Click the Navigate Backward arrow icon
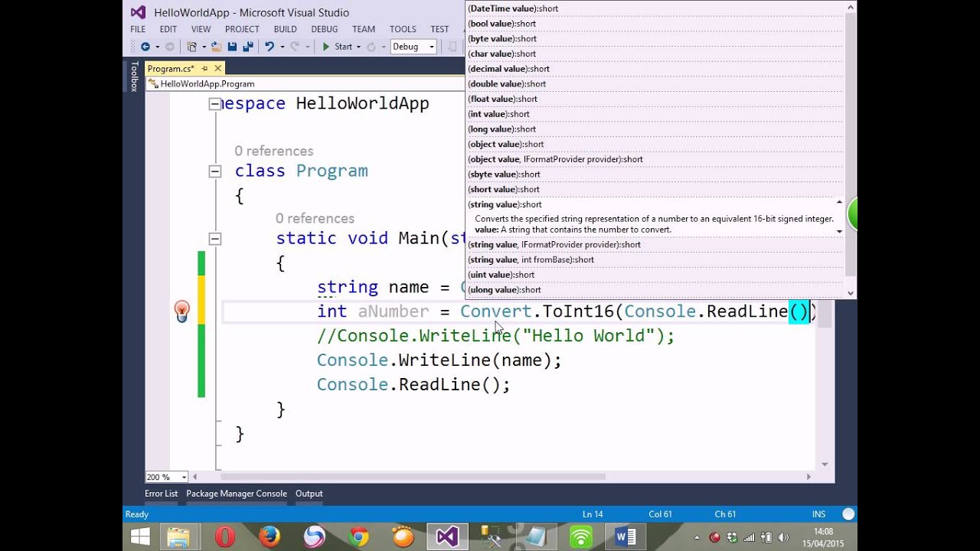 [x=145, y=47]
